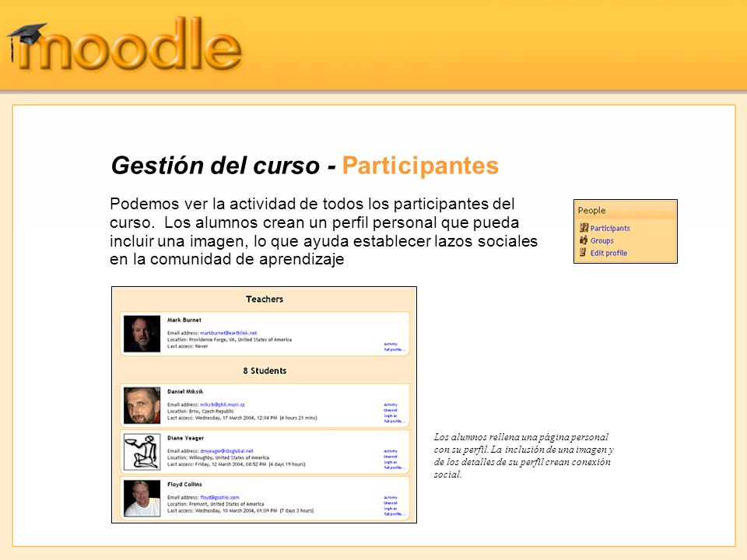This screenshot has width=747, height=560.
Task: Click Floyd Collins's Fremont location text
Action: [216, 504]
